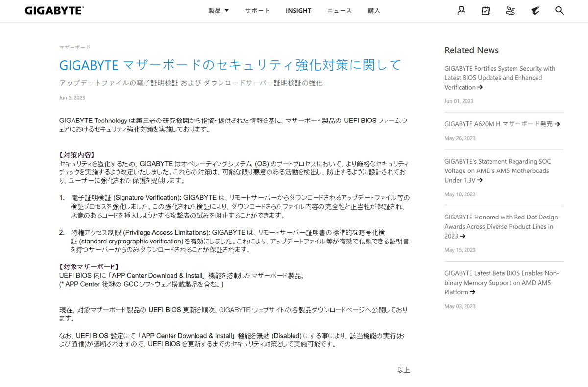Open the INSIGHT menu item
The image size is (588, 387).
click(298, 10)
